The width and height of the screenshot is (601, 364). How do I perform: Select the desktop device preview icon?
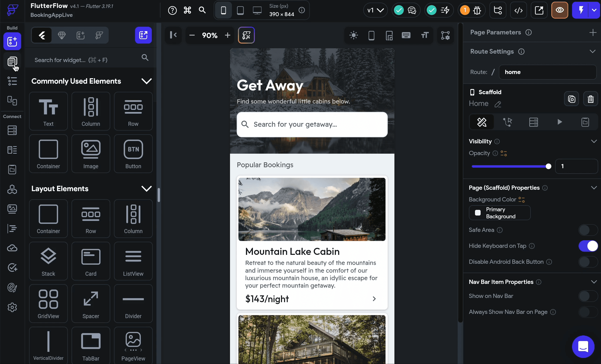pos(257,10)
